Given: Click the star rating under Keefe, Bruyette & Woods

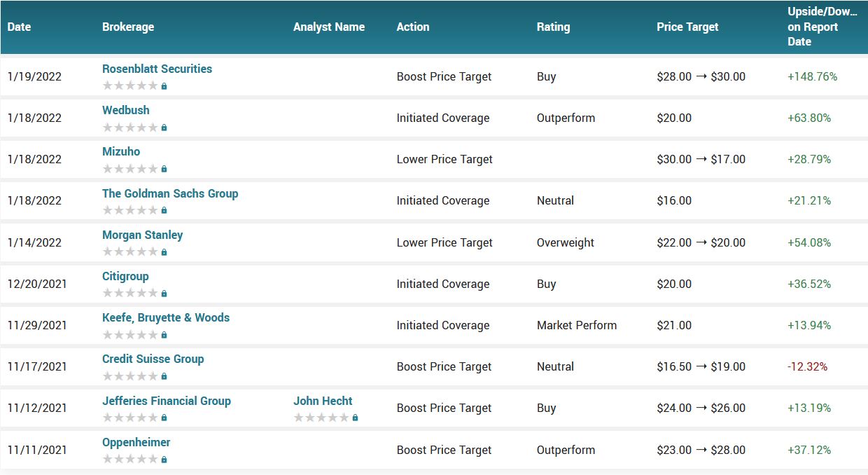Looking at the screenshot, I should click(130, 335).
